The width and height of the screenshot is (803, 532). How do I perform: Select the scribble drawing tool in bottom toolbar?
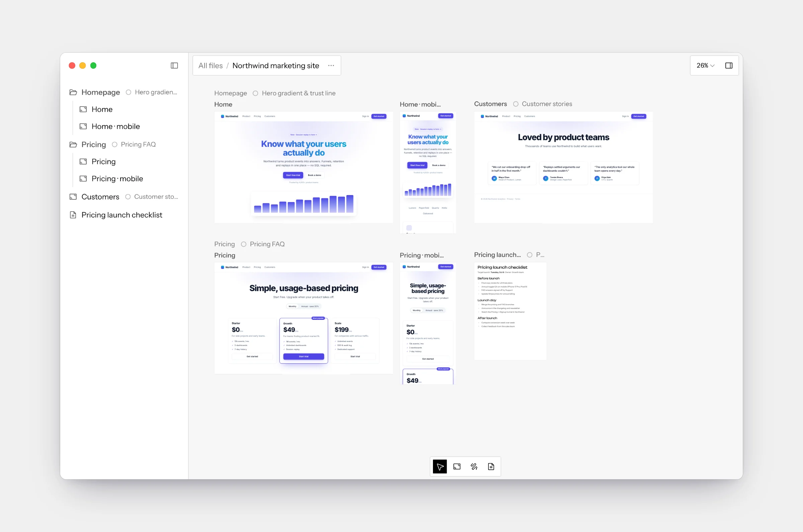(x=474, y=466)
